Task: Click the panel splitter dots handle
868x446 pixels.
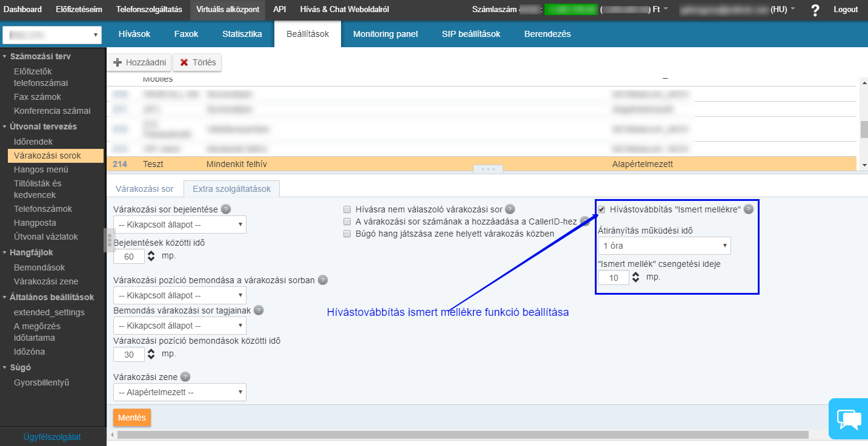Action: click(488, 169)
